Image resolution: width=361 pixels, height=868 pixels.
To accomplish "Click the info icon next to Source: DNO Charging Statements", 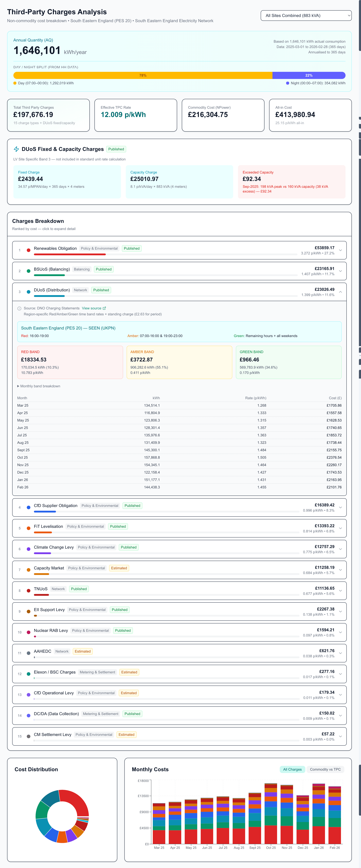I will point(19,308).
